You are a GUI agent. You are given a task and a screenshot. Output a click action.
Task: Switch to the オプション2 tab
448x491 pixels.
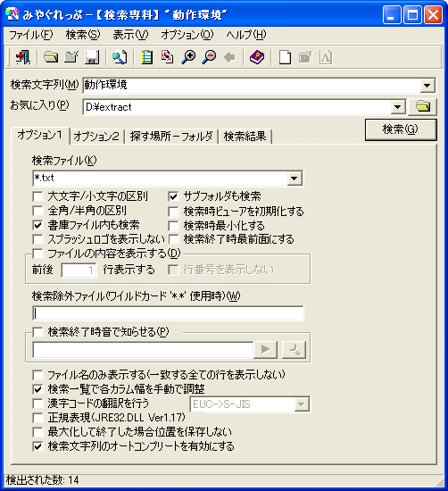pos(96,137)
